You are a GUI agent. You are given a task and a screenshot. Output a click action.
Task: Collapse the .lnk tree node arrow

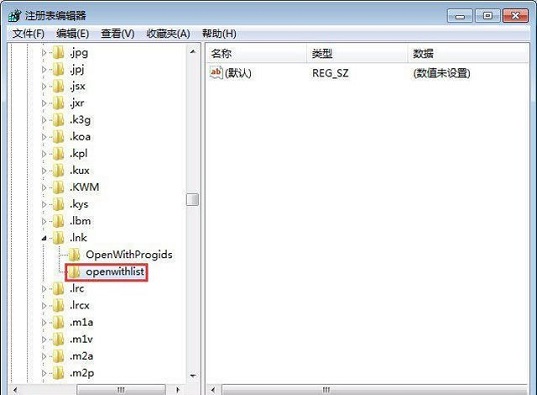[44, 238]
